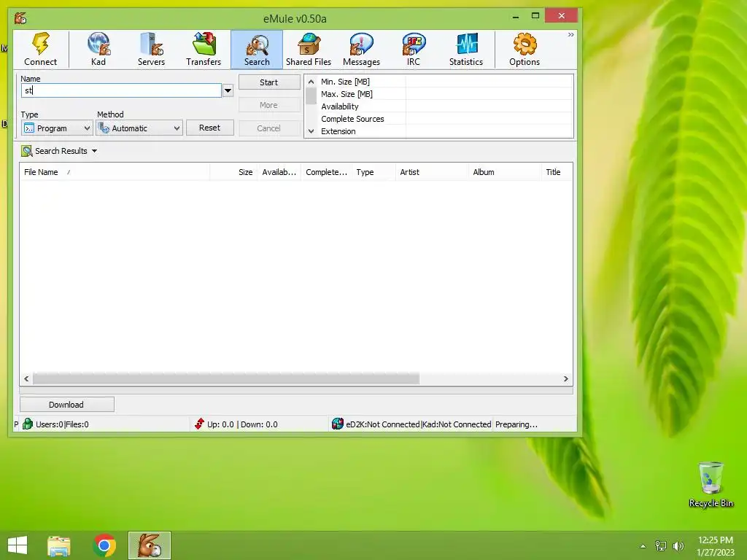Click the eMule taskbar button
The image size is (747, 560).
pos(150,545)
